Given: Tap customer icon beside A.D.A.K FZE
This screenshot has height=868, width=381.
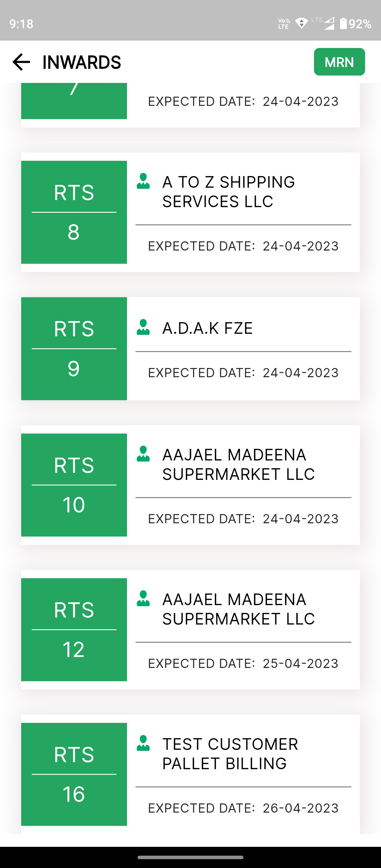Looking at the screenshot, I should click(x=143, y=327).
